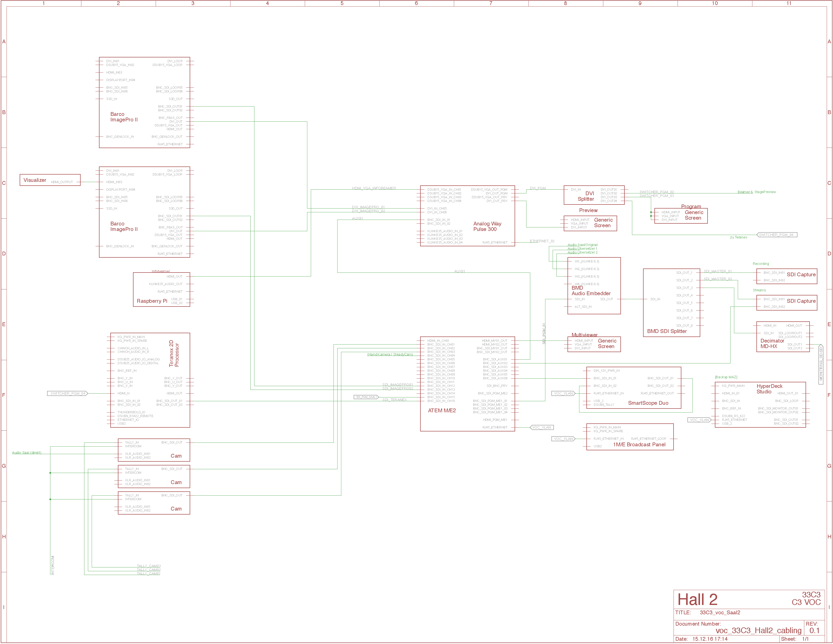Select the [Backup MAZ] annotation
The height and width of the screenshot is (644, 833).
(x=726, y=377)
